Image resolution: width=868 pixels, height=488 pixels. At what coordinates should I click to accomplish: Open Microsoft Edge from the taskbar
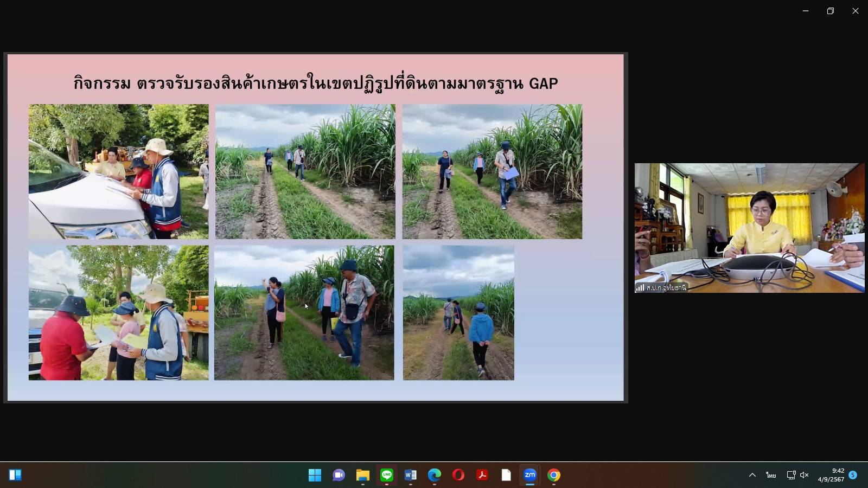pos(434,475)
